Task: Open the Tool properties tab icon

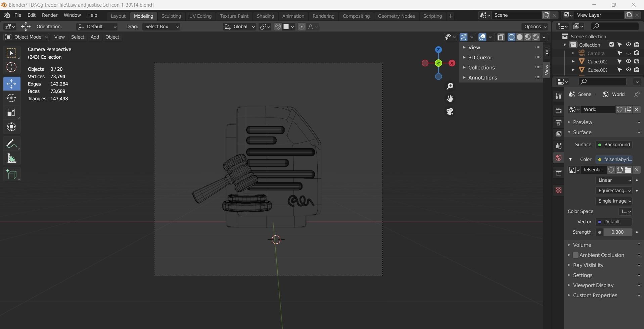Action: (558, 96)
